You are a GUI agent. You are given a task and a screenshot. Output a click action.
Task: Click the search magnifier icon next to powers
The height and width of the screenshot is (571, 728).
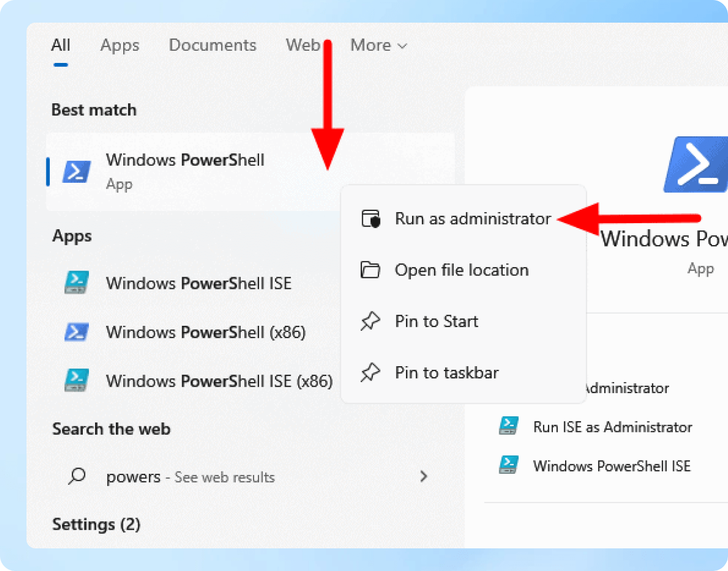pyautogui.click(x=77, y=476)
